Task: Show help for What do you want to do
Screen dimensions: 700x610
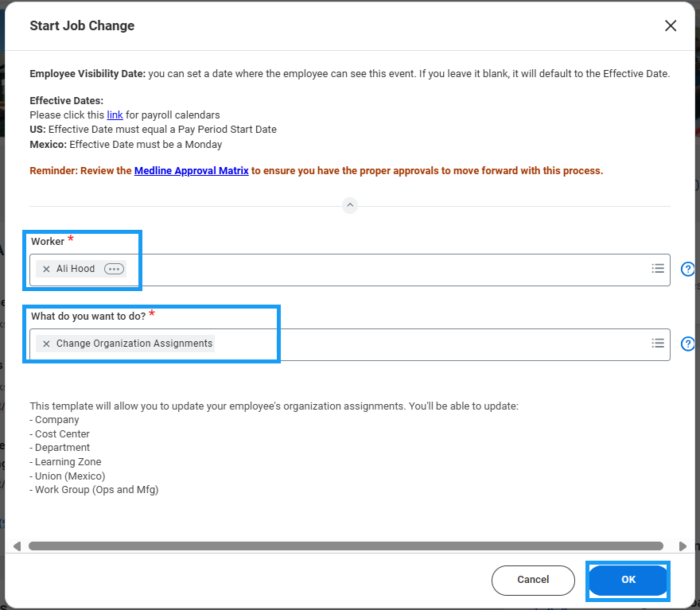Action: pos(689,344)
